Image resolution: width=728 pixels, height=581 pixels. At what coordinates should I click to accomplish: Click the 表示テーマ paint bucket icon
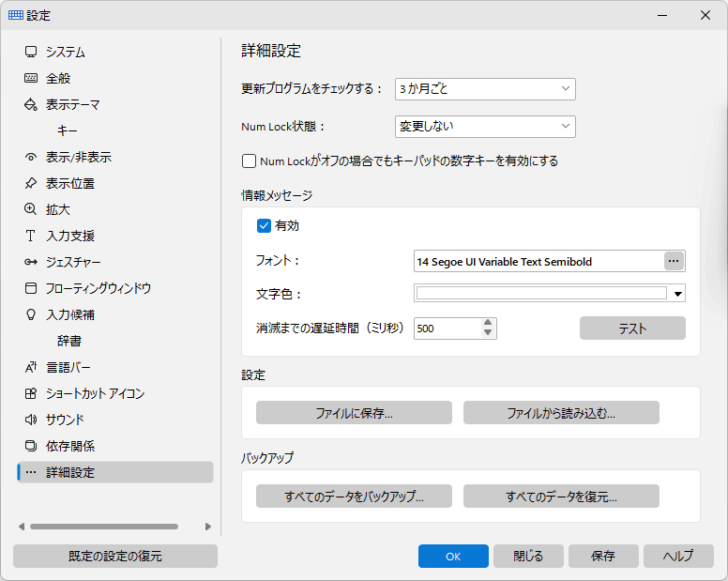(x=31, y=104)
